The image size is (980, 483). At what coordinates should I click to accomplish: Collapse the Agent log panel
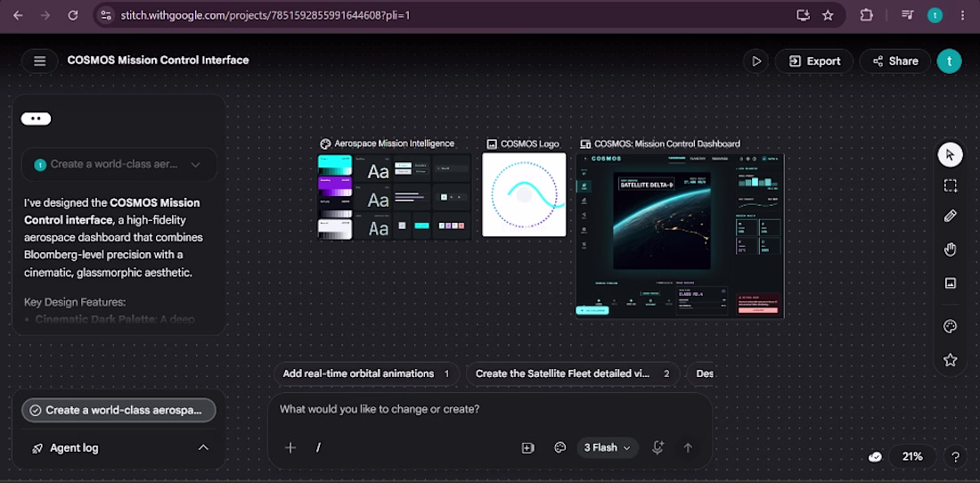point(203,447)
